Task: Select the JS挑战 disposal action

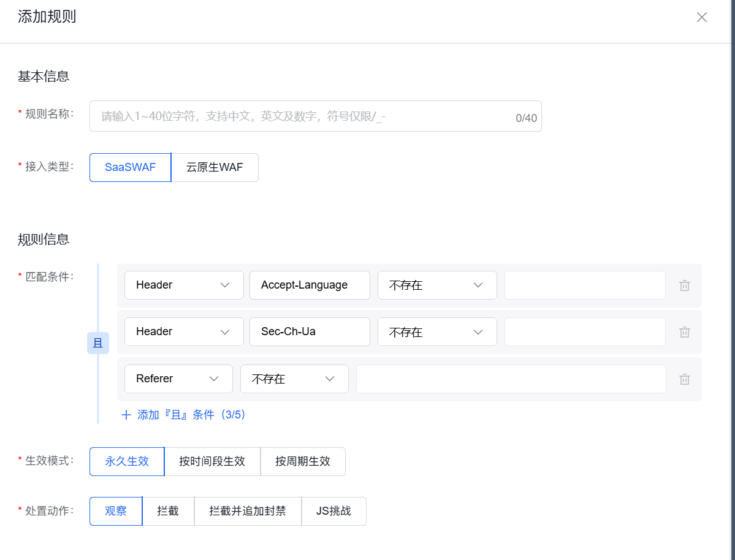Action: point(334,511)
